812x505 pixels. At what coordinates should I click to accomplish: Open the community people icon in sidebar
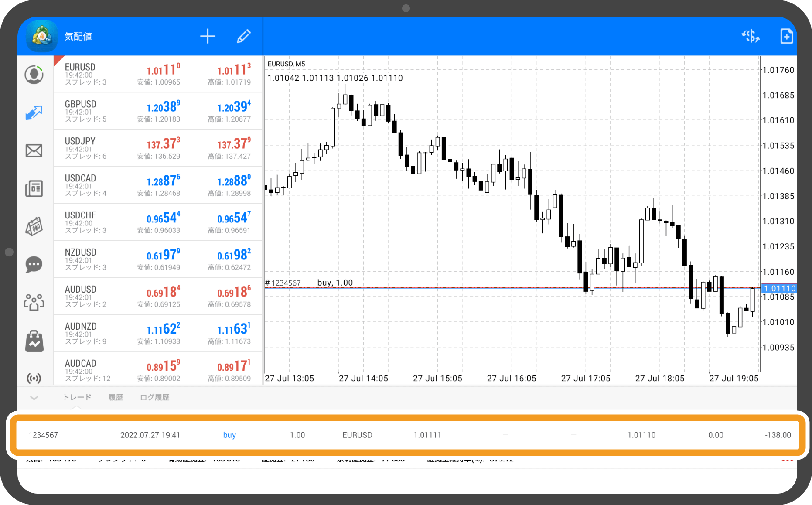[34, 302]
